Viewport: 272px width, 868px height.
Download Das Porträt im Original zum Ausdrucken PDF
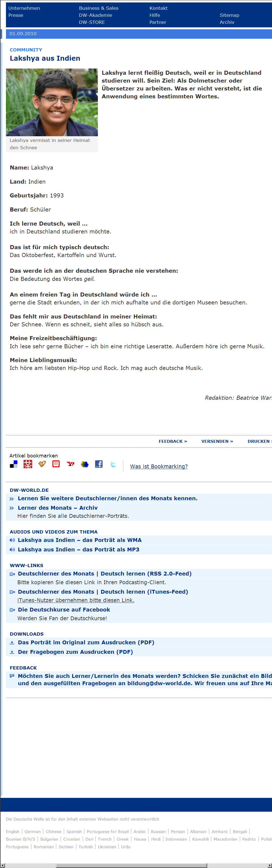(x=86, y=642)
